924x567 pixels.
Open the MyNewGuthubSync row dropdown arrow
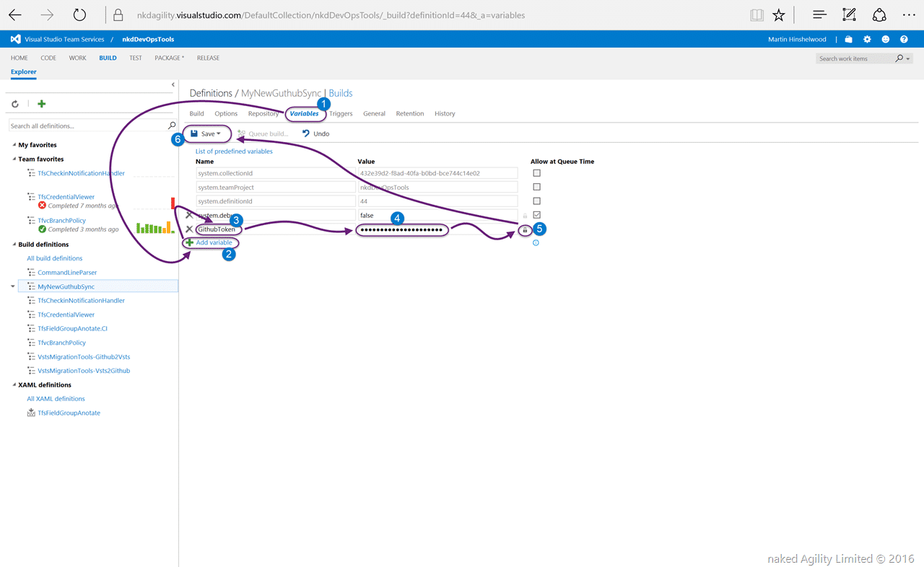pyautogui.click(x=12, y=286)
